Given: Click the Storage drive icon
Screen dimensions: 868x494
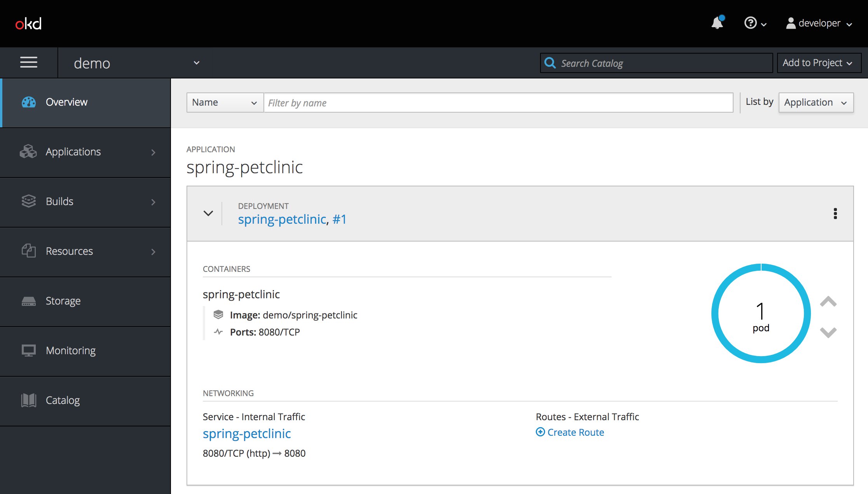Looking at the screenshot, I should click(x=28, y=301).
